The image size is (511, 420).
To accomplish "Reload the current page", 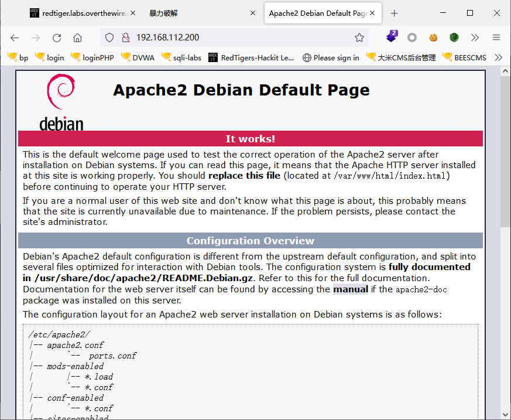I will point(57,37).
